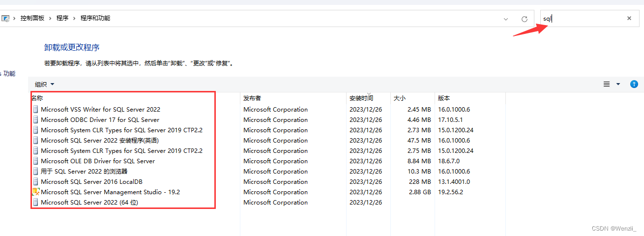Click version 19.2.56.2
644x236 pixels.
(x=450, y=192)
